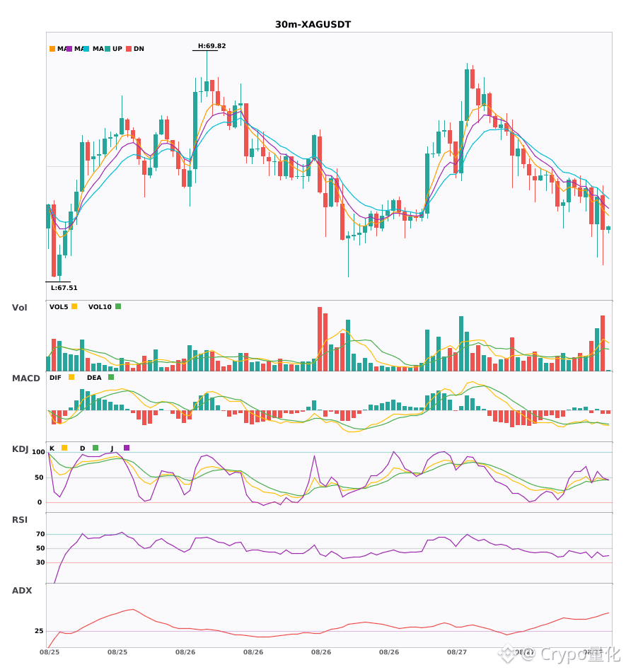Click the green DEA swatch
The height and width of the screenshot is (672, 626).
pyautogui.click(x=111, y=377)
